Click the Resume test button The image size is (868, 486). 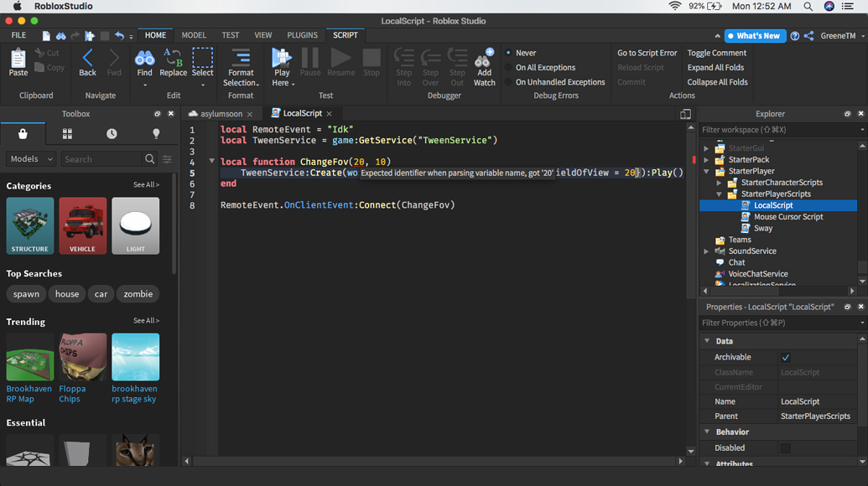tap(340, 58)
